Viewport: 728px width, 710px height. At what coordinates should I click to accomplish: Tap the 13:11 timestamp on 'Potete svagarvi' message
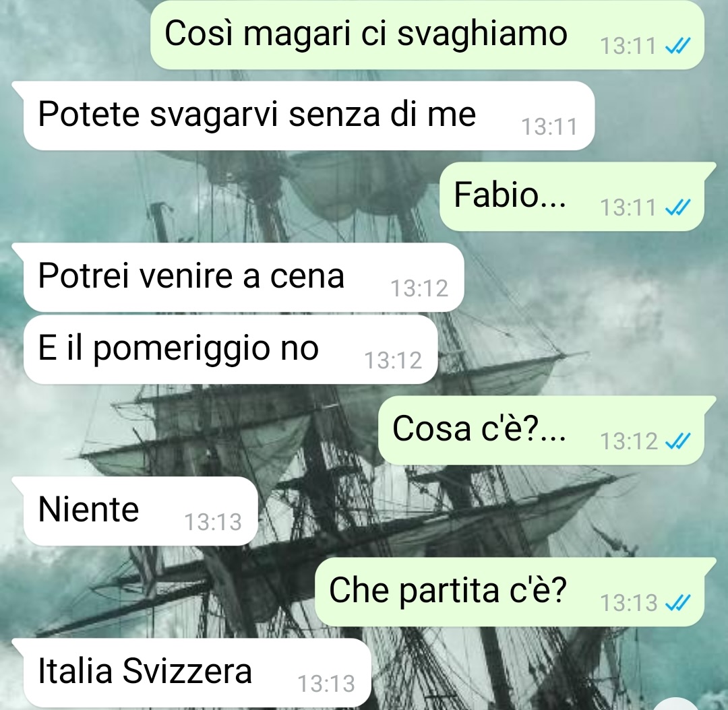(549, 127)
